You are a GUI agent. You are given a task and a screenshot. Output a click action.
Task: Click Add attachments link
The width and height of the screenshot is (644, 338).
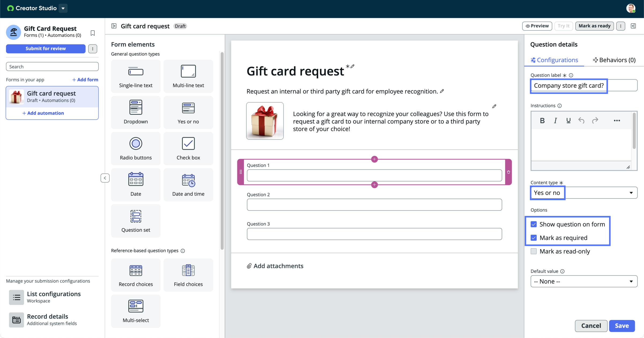(275, 266)
